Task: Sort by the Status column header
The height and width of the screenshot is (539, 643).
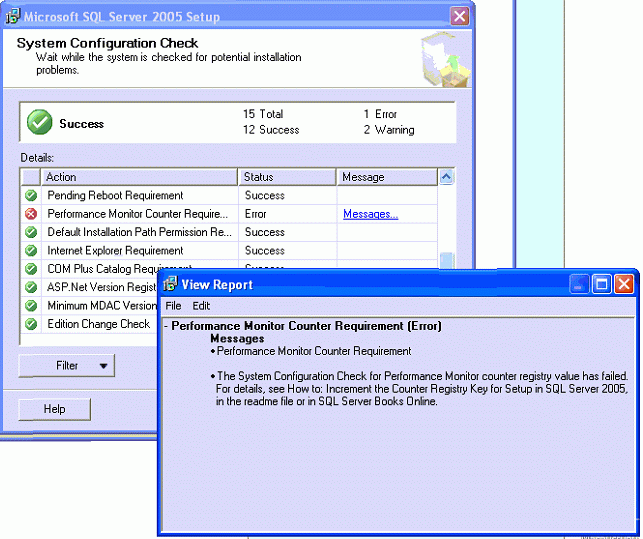Action: pyautogui.click(x=287, y=177)
